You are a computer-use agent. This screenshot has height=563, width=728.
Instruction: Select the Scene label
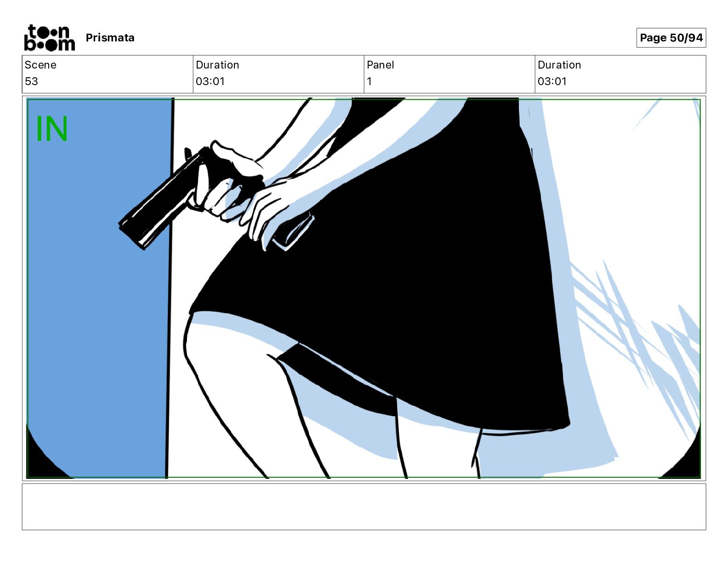point(40,65)
